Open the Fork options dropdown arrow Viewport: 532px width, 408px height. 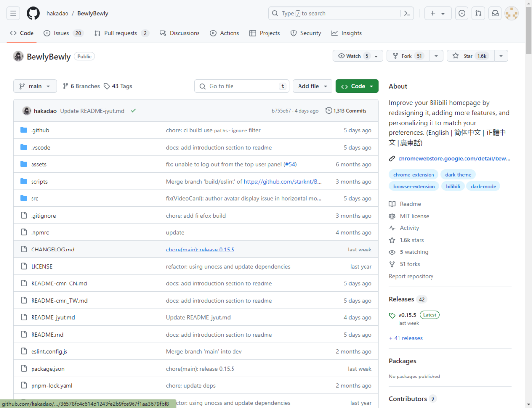click(x=436, y=56)
